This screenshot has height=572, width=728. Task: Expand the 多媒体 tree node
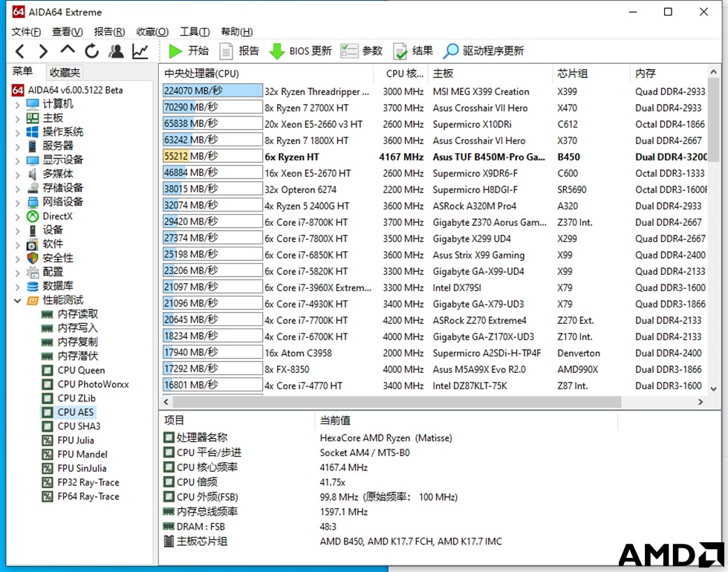tap(18, 175)
